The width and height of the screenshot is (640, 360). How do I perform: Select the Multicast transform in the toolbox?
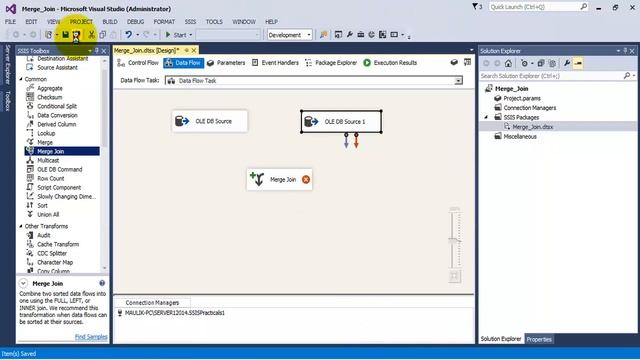click(x=48, y=160)
